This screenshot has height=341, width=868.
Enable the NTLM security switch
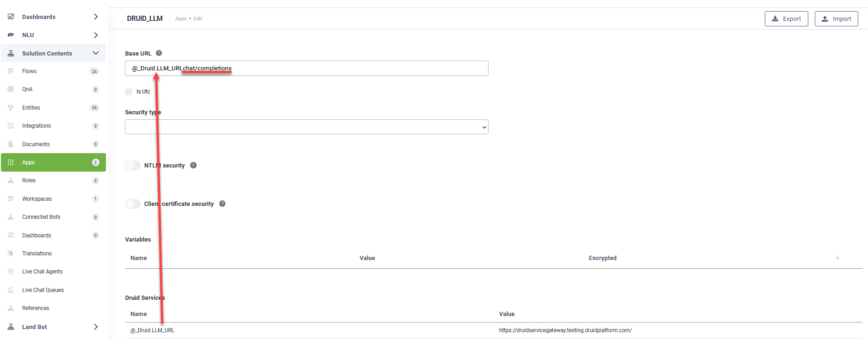click(133, 165)
